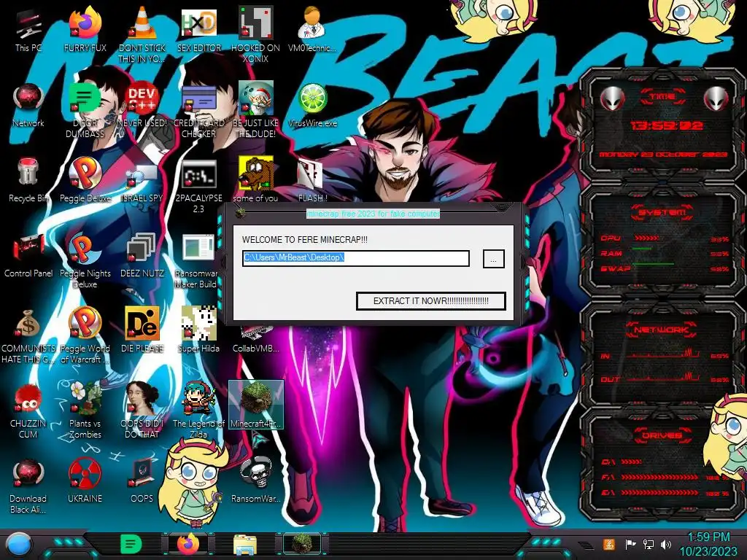
Task: Open ISRAEL SPY desktop icon
Action: [142, 180]
